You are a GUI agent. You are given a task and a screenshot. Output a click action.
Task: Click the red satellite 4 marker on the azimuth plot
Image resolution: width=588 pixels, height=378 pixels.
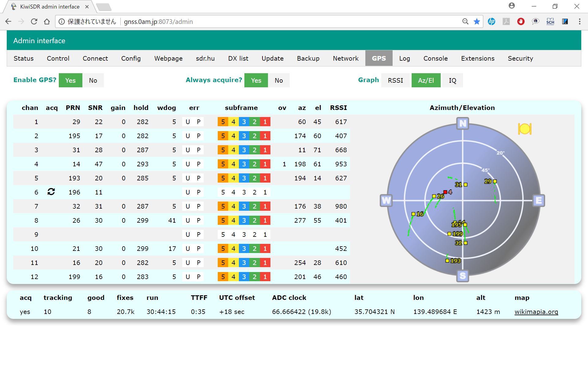point(445,192)
